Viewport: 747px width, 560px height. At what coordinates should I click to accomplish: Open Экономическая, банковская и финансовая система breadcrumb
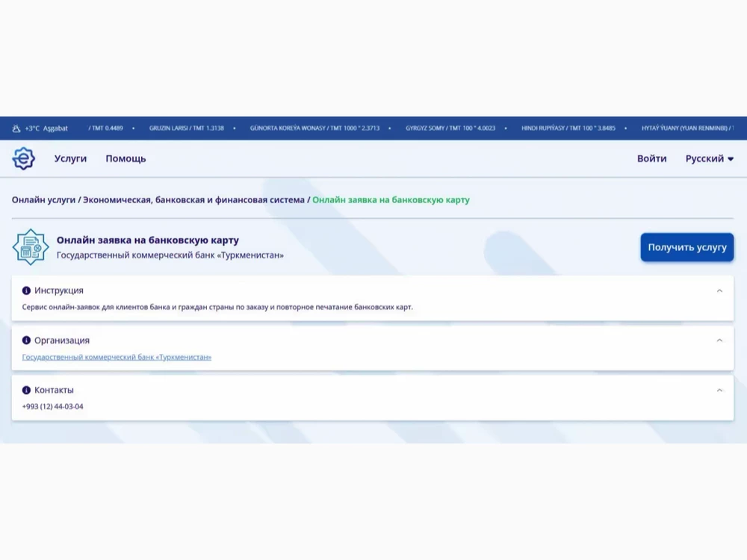(x=194, y=200)
